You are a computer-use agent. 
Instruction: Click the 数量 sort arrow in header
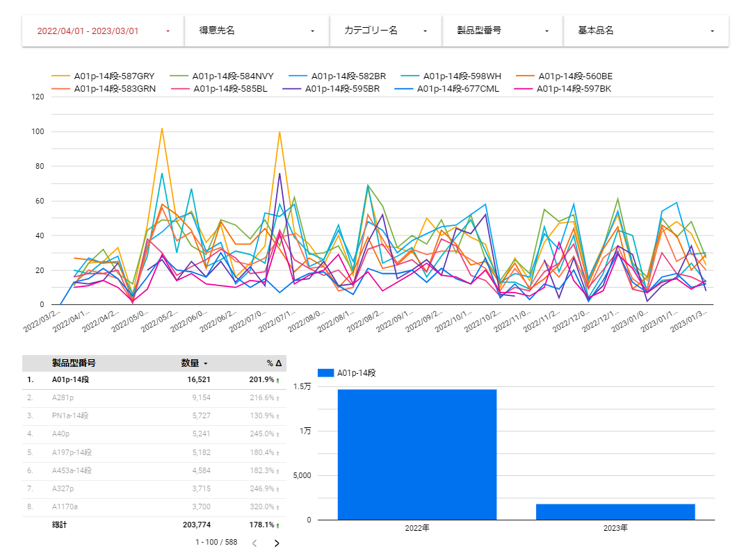pos(205,363)
